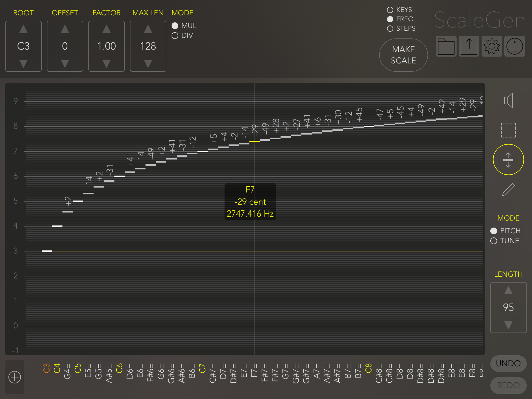Image resolution: width=532 pixels, height=399 pixels.
Task: Increase ROOT note with up arrow
Action: (x=23, y=29)
